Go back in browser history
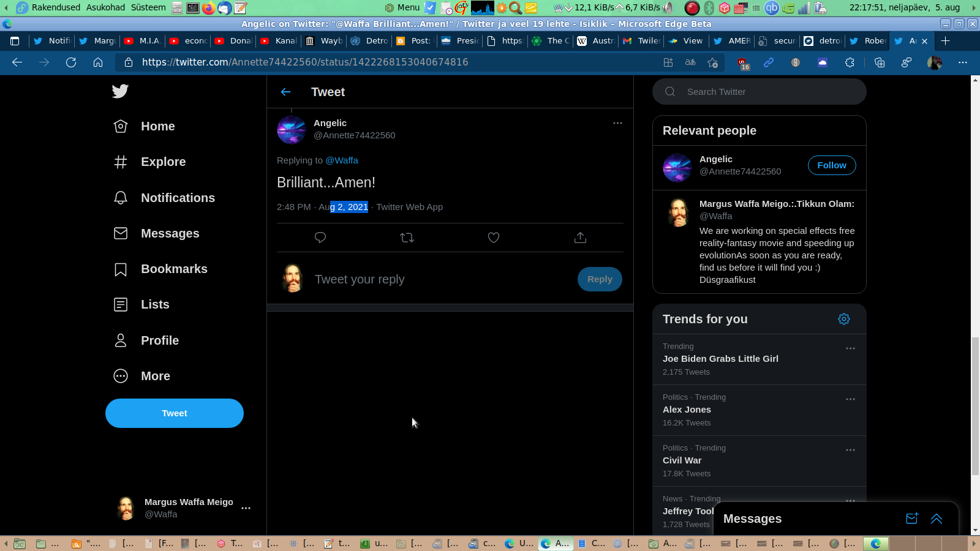The width and height of the screenshot is (980, 551). pos(17,62)
